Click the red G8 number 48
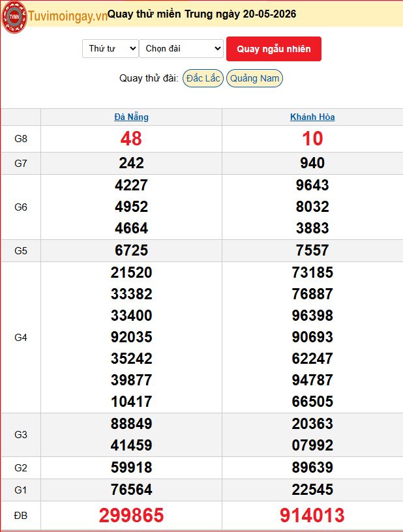The height and width of the screenshot is (532, 403). [x=131, y=139]
